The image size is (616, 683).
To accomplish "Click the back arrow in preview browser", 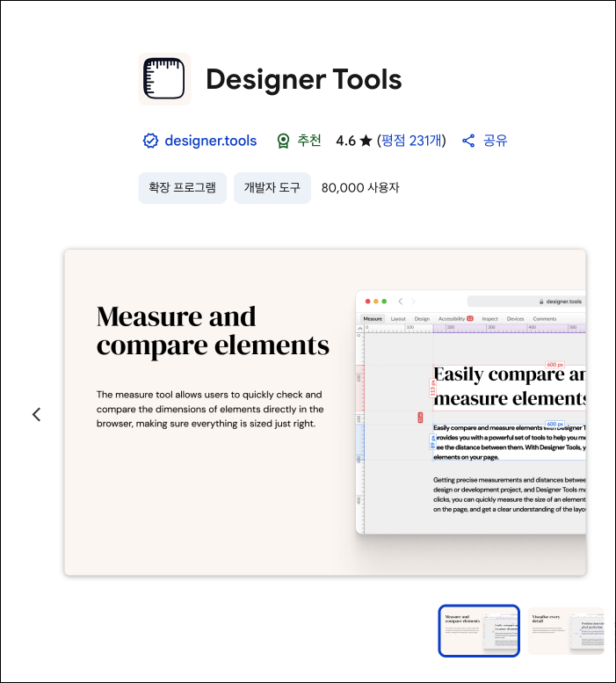I will 401,302.
